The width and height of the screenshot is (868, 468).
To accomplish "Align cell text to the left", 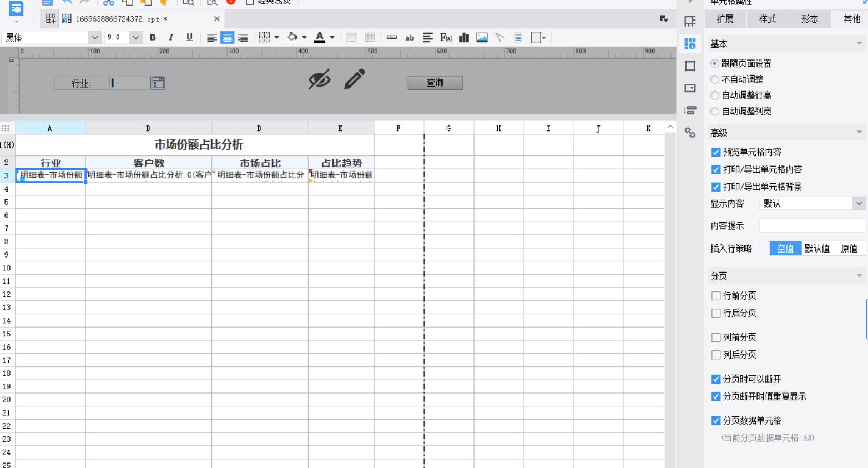I will [211, 37].
